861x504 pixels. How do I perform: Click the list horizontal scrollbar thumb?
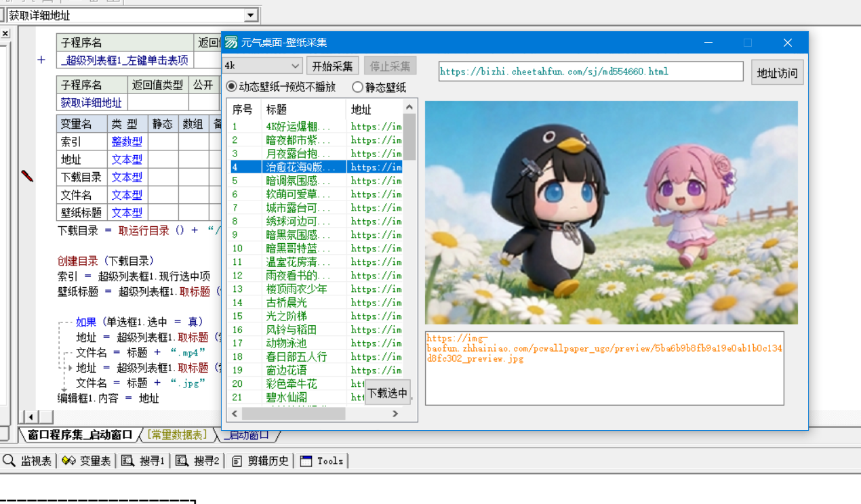click(x=294, y=413)
